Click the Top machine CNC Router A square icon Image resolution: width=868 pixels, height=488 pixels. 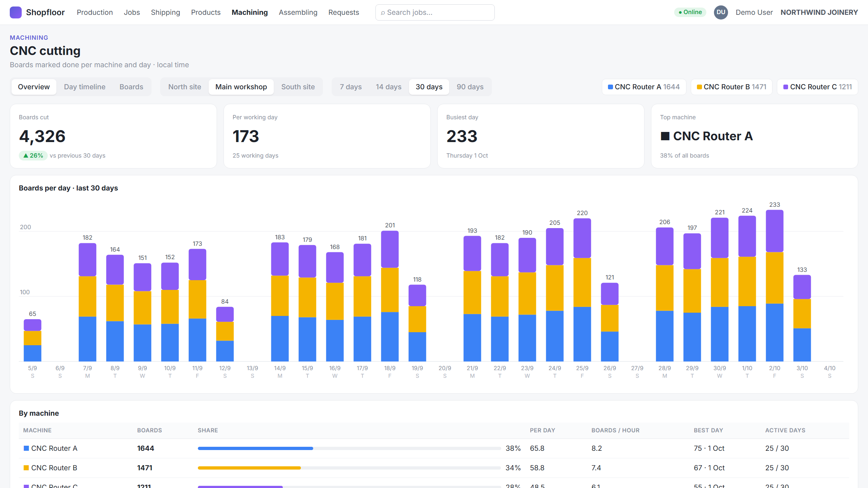click(665, 136)
